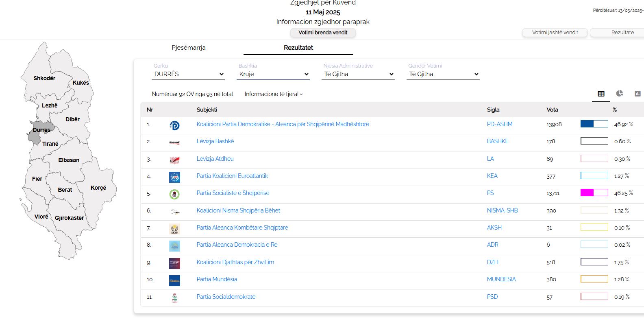Click the Partia Mundësia logo

174,280
